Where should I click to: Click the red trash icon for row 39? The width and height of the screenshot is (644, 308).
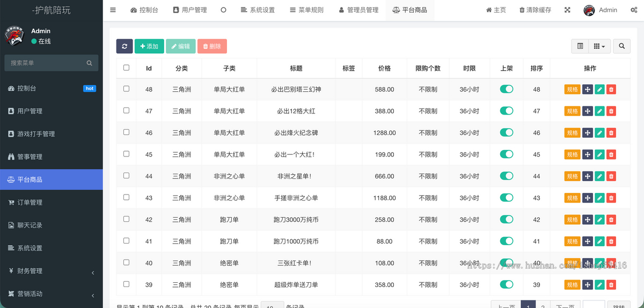611,285
